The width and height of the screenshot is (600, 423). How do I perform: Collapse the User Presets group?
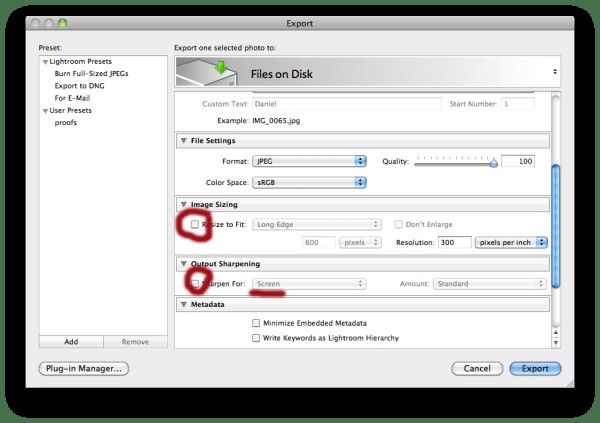(45, 111)
